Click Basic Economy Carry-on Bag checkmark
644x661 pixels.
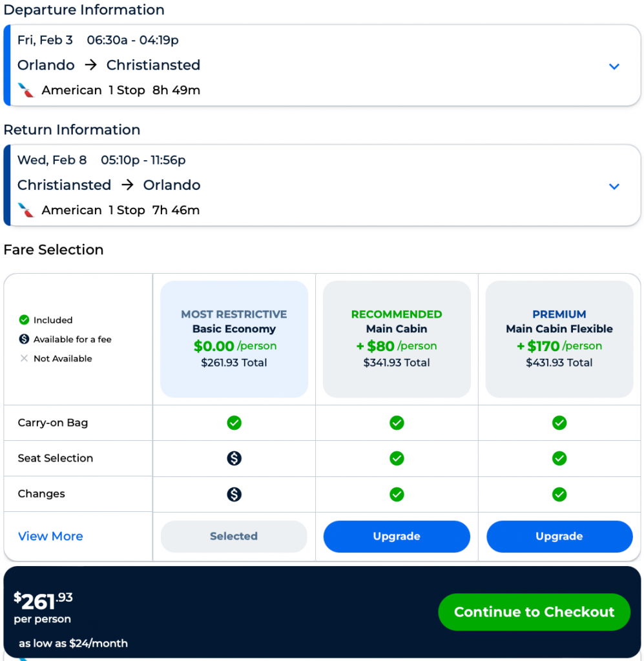[234, 423]
